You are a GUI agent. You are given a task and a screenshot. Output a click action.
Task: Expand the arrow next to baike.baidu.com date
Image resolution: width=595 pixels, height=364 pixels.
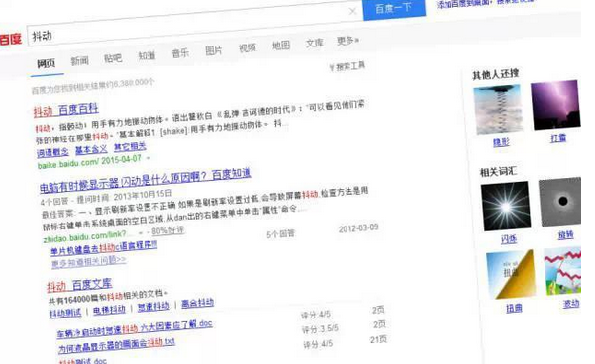tap(149, 158)
